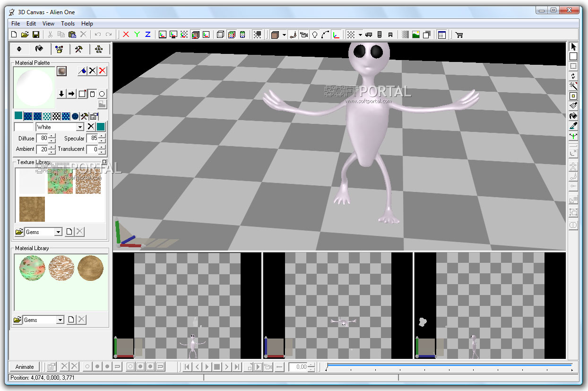Open the cube primitive dropdown arrow
This screenshot has width=588, height=391.
[284, 35]
